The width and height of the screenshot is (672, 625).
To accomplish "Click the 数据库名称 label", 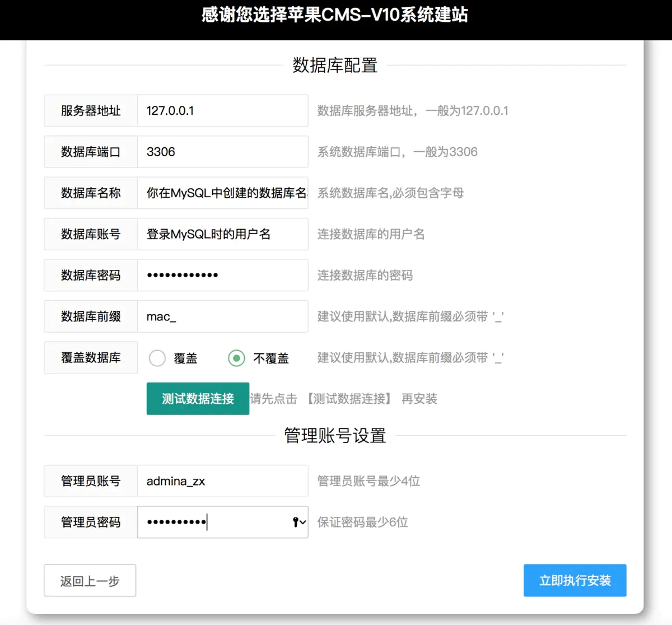I will [91, 193].
